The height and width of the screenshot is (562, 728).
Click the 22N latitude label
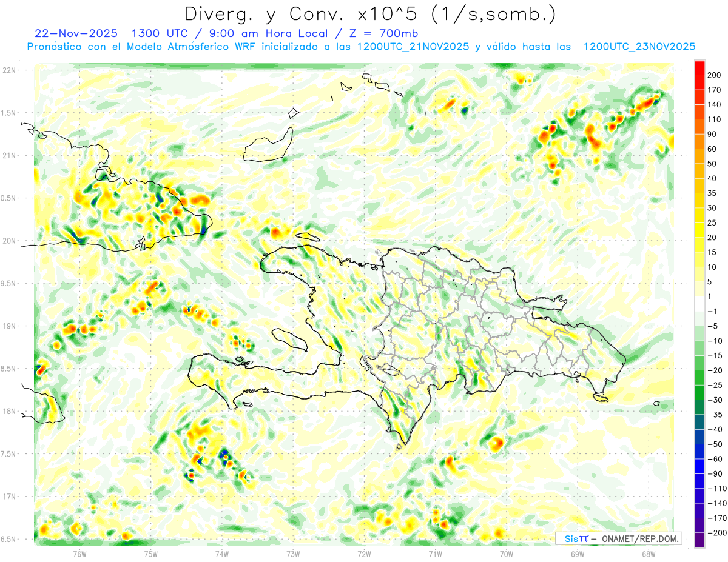click(x=8, y=70)
